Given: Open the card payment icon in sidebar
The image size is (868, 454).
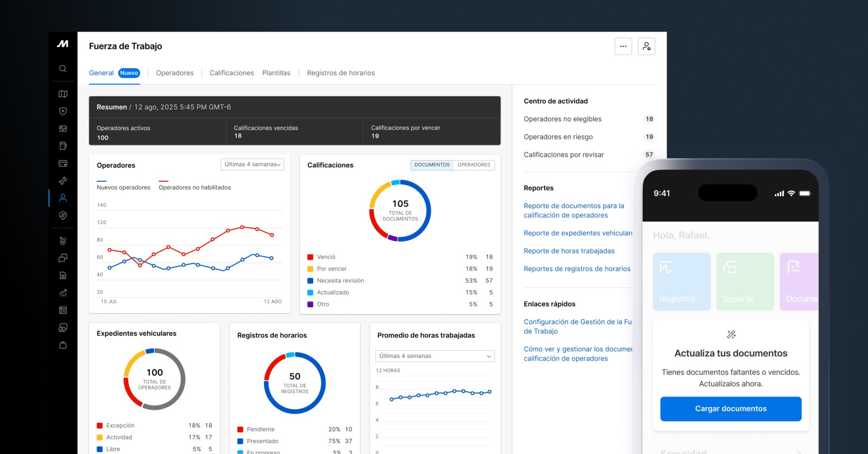Looking at the screenshot, I should click(63, 163).
